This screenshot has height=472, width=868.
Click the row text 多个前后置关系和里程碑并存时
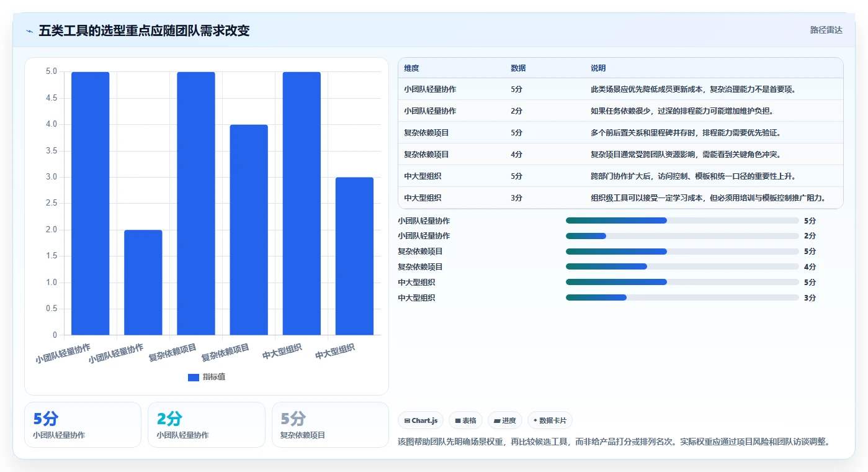pyautogui.click(x=643, y=133)
